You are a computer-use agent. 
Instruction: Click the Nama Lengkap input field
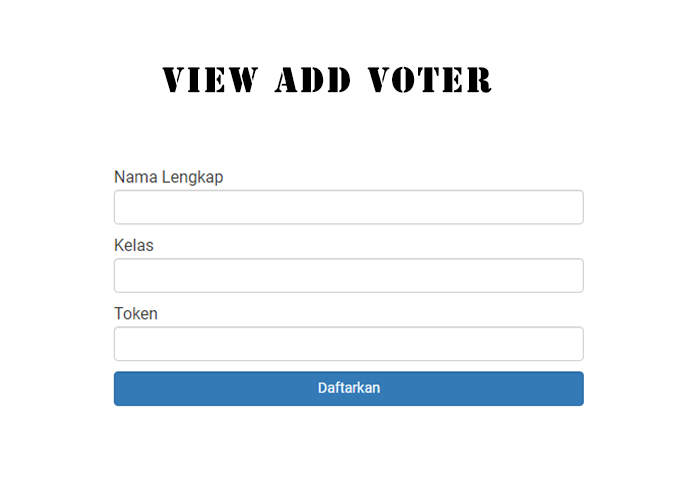(348, 207)
